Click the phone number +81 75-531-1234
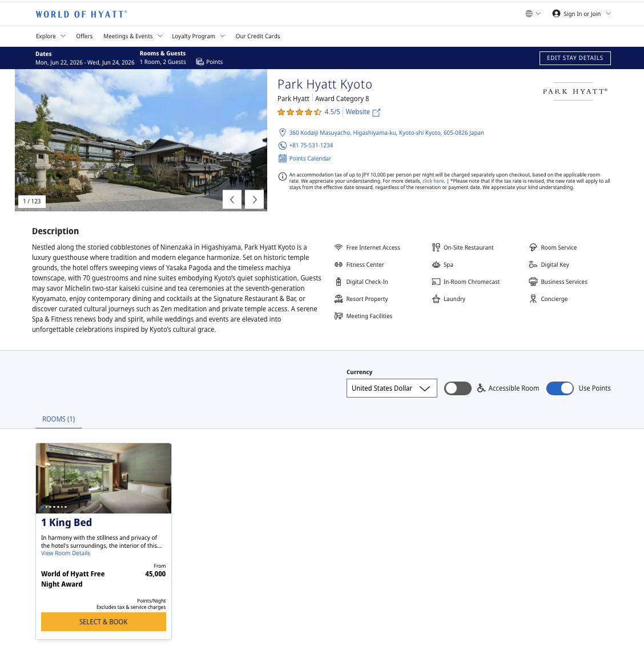 311,146
